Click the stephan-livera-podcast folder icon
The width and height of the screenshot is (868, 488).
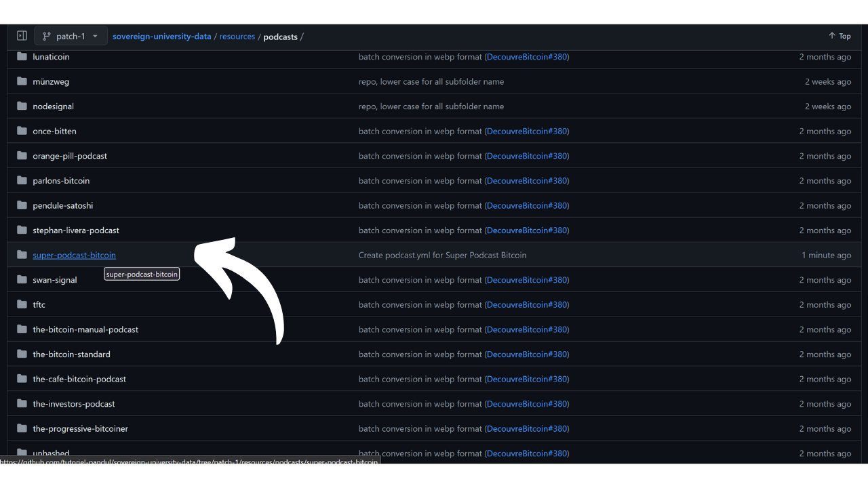click(x=22, y=230)
